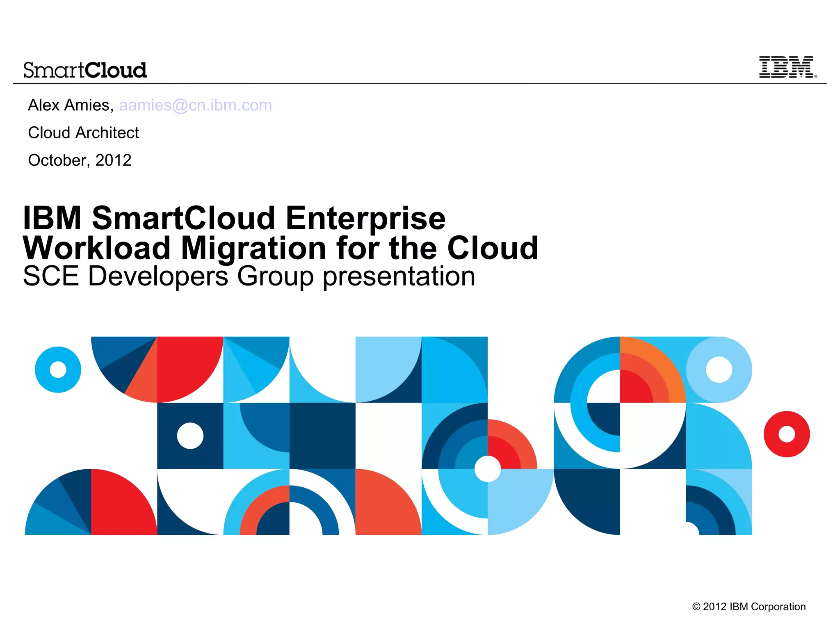Click the SmartCloud logo
This screenshot has width=840, height=630.
pyautogui.click(x=85, y=70)
